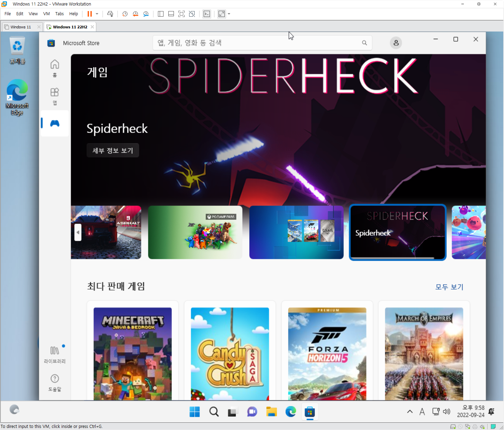Select the PC Game Pass carousel thumbnail
This screenshot has height=430, width=504.
(195, 232)
